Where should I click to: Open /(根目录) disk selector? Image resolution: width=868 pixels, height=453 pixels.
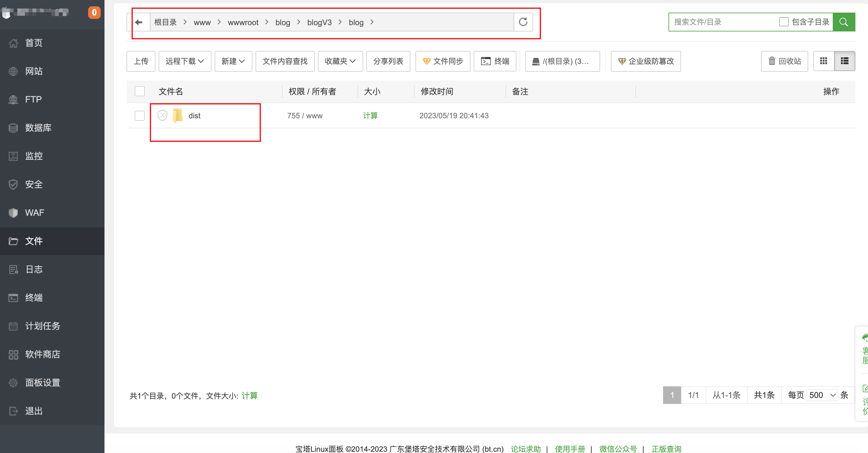562,61
